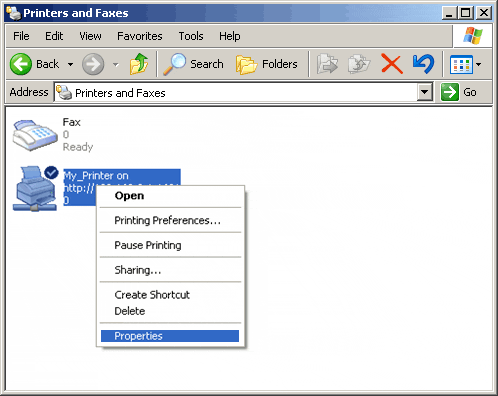
Task: Click the green Back arrow icon
Action: (x=21, y=64)
